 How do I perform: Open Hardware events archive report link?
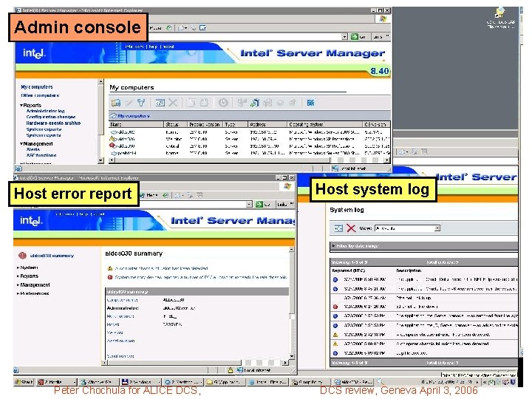pos(53,123)
